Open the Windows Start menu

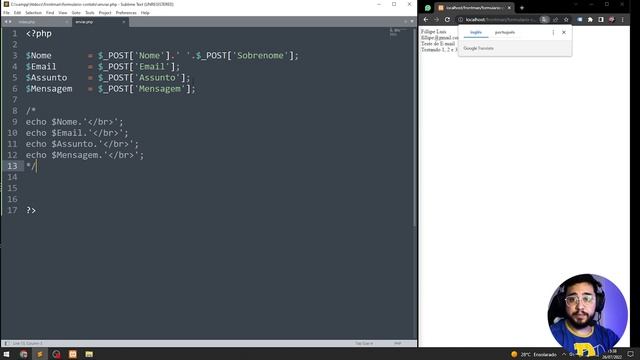click(x=7, y=354)
